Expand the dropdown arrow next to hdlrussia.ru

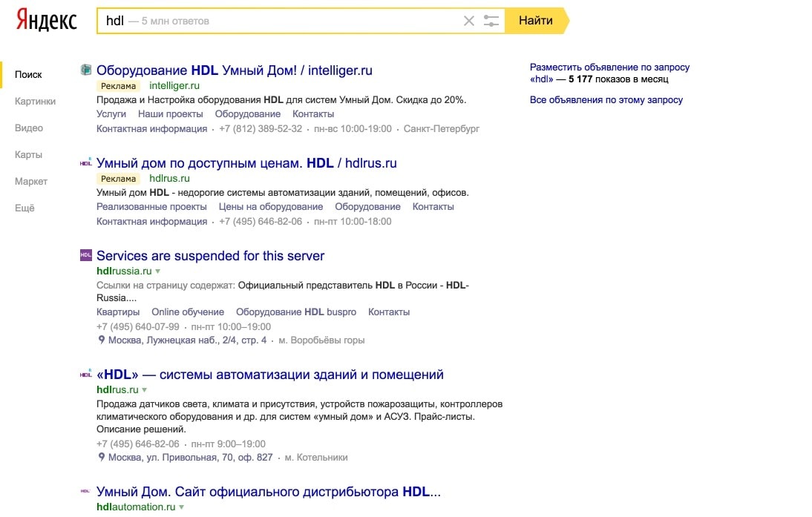(157, 271)
